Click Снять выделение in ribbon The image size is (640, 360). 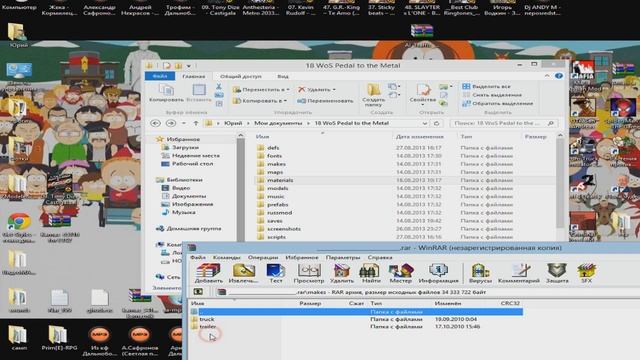492,95
